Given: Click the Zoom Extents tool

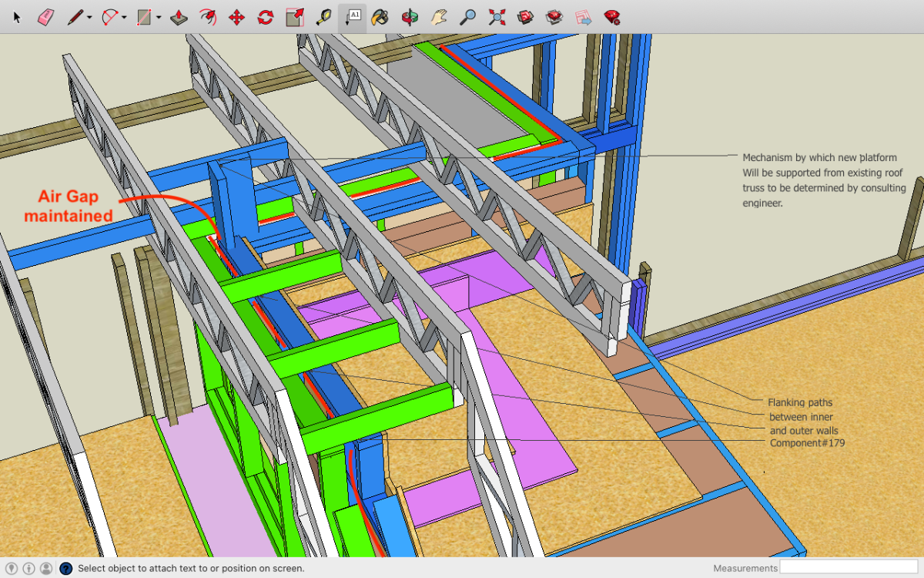Looking at the screenshot, I should pos(497,16).
